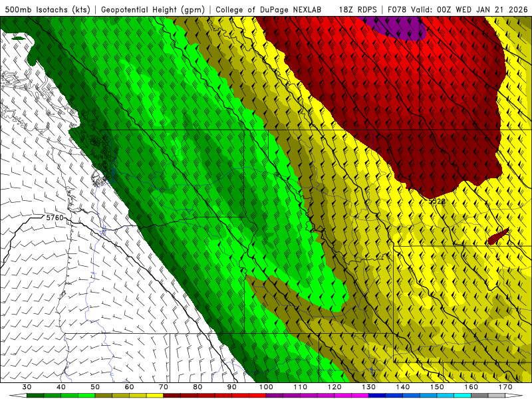Select the dark blue 130-135 kt legend swatch
This screenshot has height=399, width=532.
[377, 396]
